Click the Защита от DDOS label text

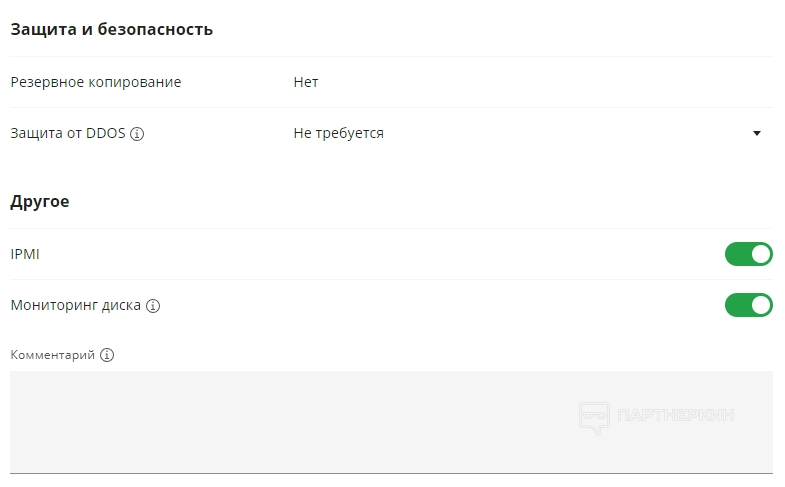click(68, 133)
